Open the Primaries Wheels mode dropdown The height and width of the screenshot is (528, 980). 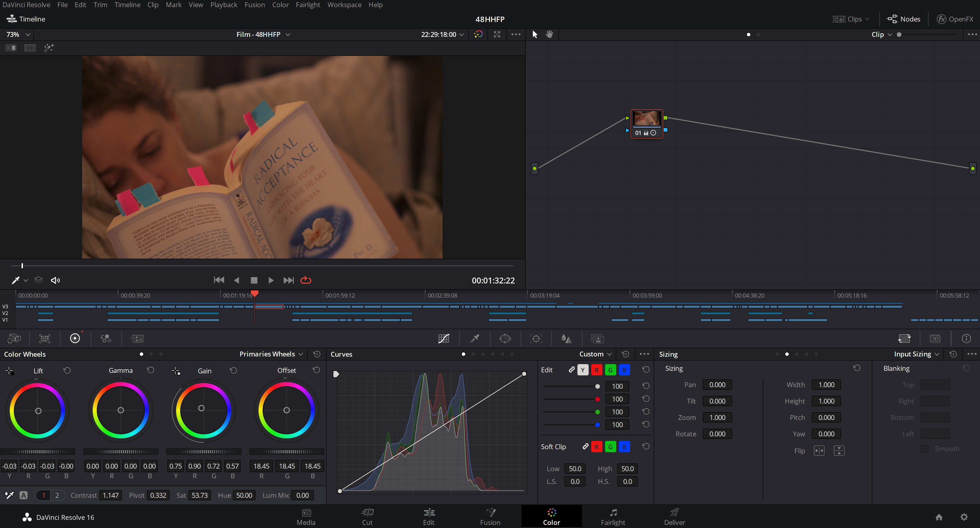pyautogui.click(x=271, y=354)
